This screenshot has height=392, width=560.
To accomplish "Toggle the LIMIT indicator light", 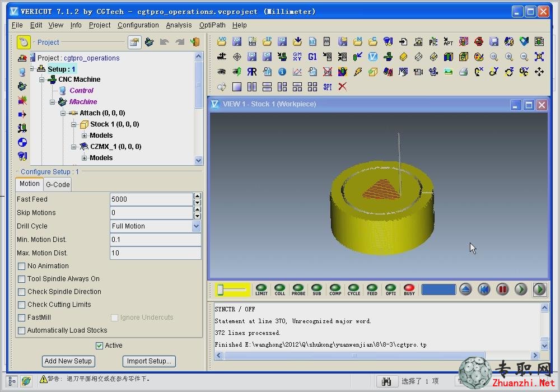I will 262,290.
